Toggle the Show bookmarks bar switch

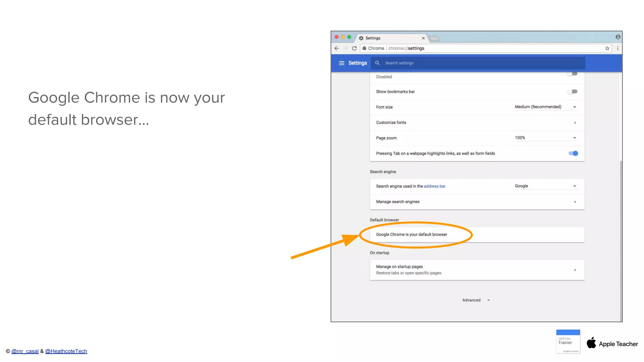point(573,92)
